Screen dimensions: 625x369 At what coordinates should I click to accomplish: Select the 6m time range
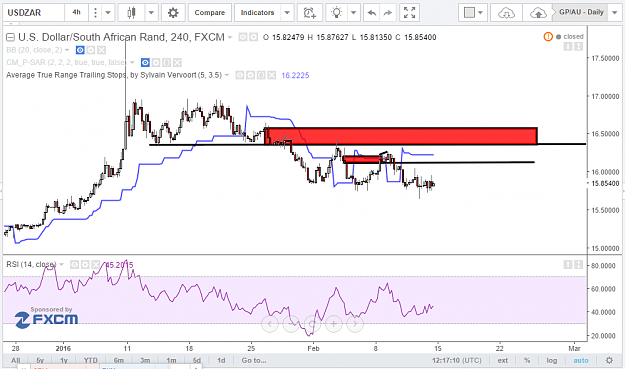pos(119,360)
